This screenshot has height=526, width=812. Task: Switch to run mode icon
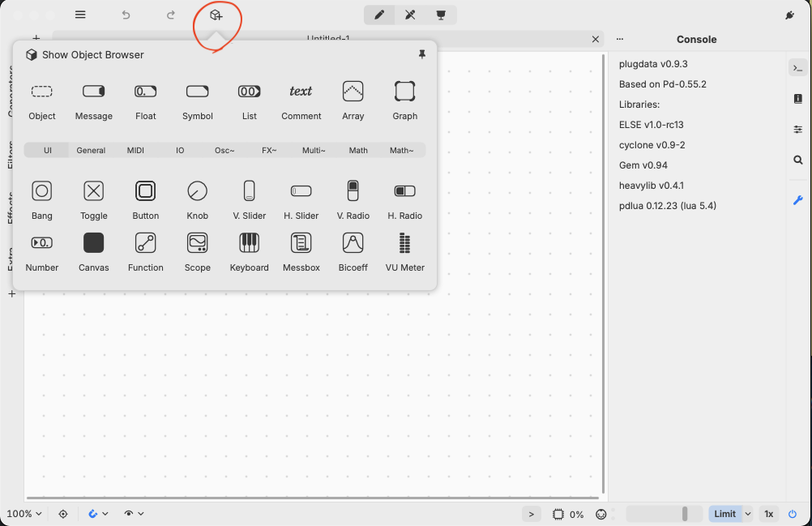pos(410,15)
